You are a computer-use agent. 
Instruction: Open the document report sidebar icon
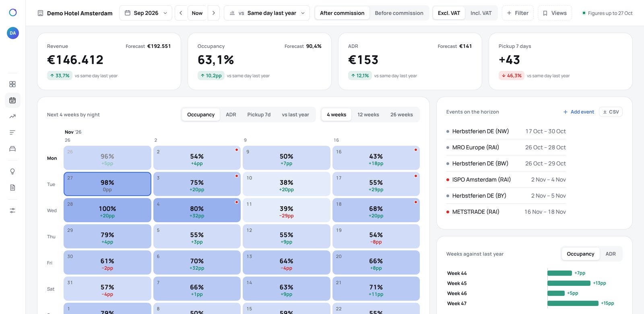(x=12, y=188)
